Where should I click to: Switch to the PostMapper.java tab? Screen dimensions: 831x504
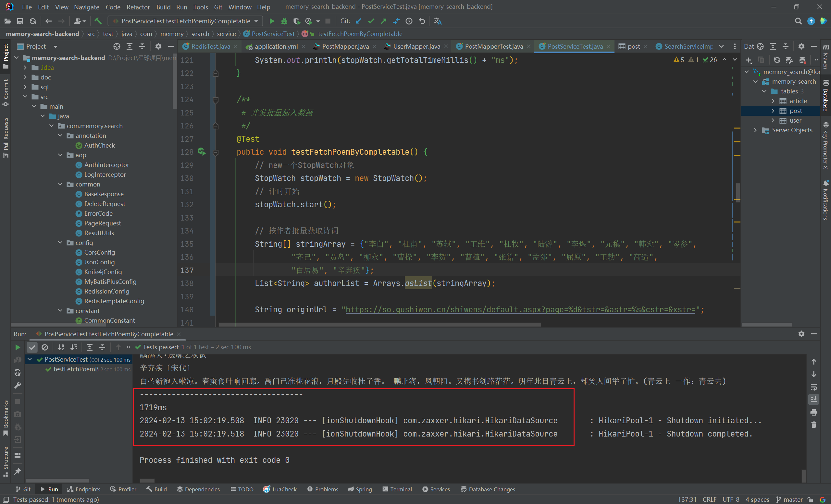[345, 46]
